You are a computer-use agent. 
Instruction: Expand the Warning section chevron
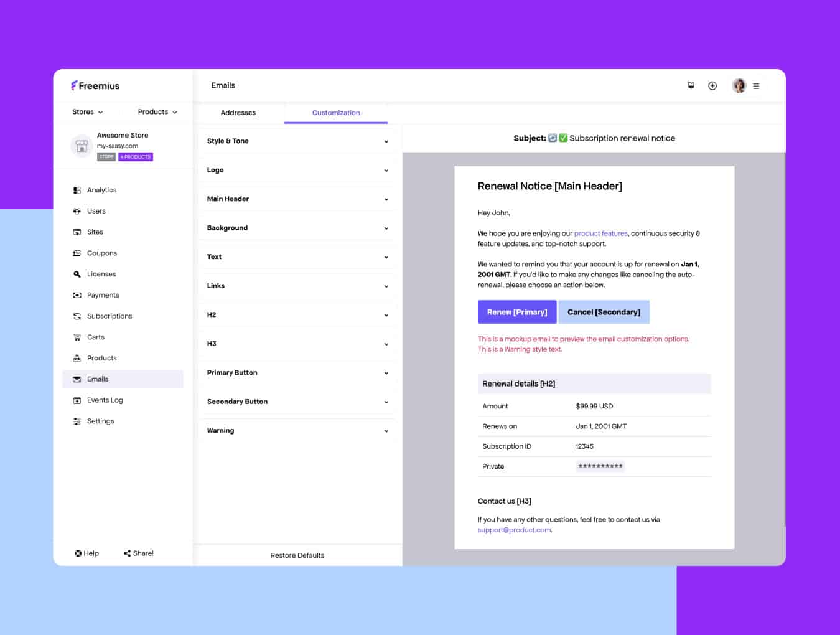(386, 431)
